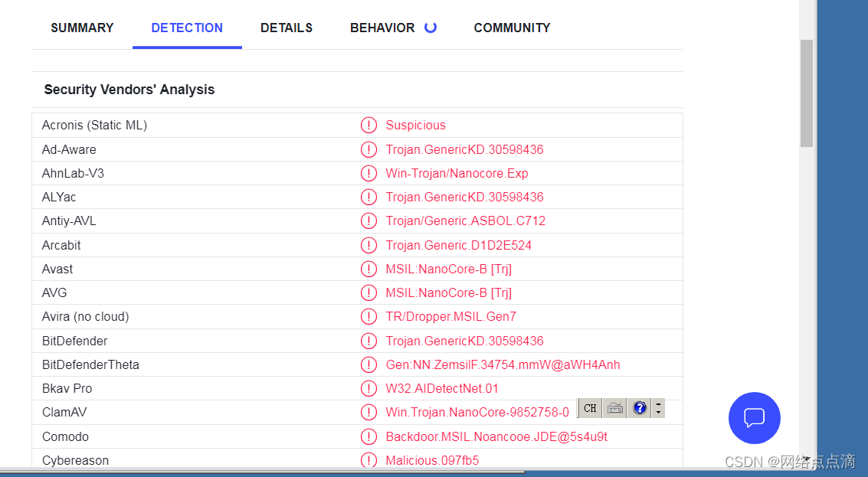Image resolution: width=868 pixels, height=477 pixels.
Task: Click alert icon in Acronis (Static ML) row
Action: click(368, 125)
